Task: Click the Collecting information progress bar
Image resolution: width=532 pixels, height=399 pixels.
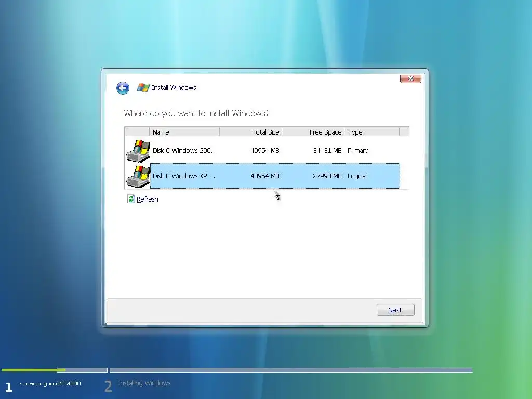Action: [x=54, y=370]
